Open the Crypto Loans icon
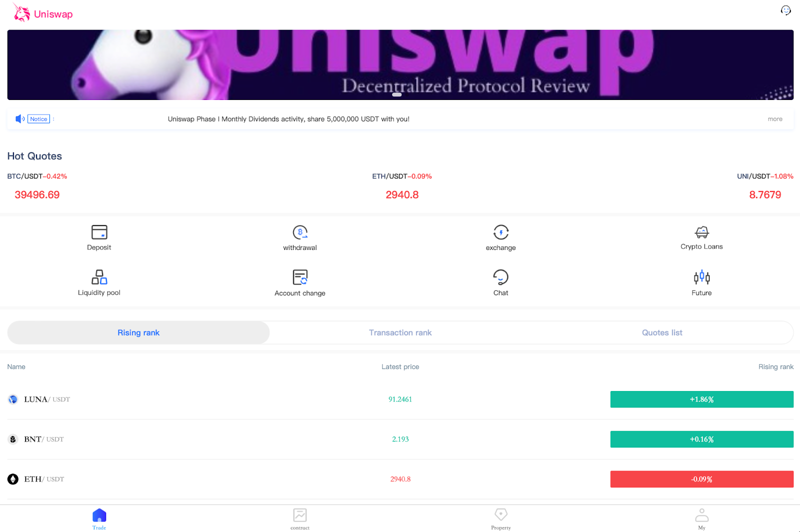This screenshot has height=532, width=800. click(701, 232)
